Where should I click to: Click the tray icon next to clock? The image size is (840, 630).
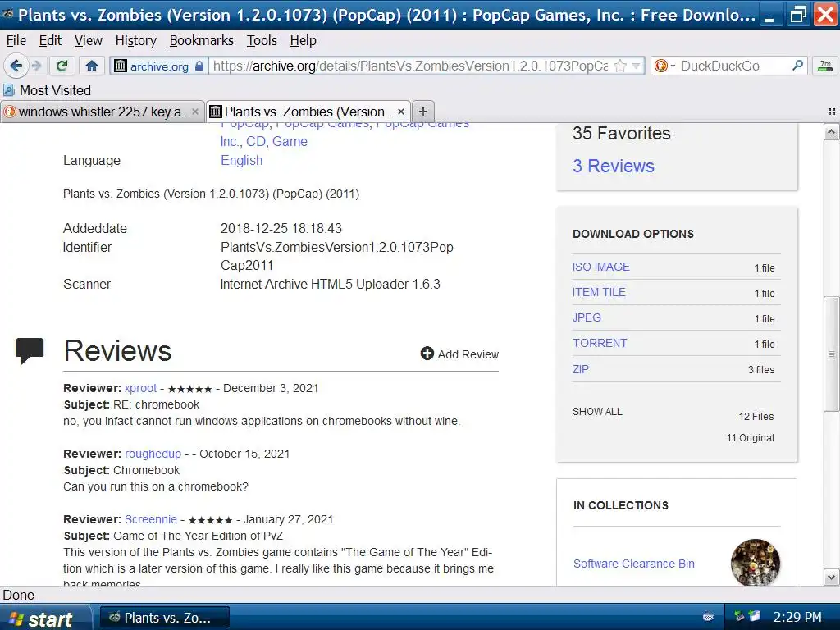coord(755,617)
